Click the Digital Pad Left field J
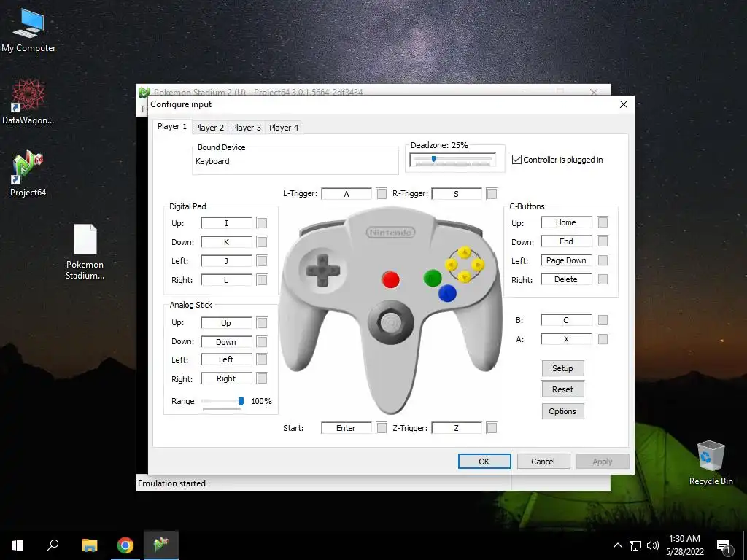 pos(226,261)
